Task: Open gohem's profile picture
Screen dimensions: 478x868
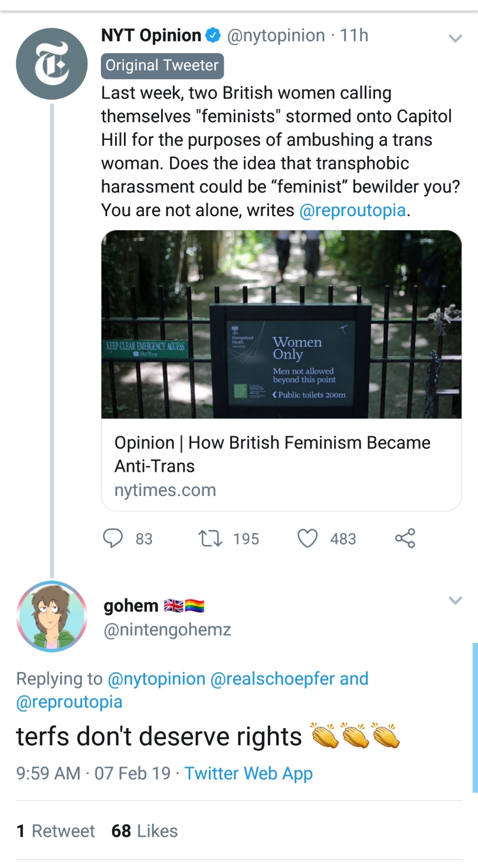Action: point(52,616)
